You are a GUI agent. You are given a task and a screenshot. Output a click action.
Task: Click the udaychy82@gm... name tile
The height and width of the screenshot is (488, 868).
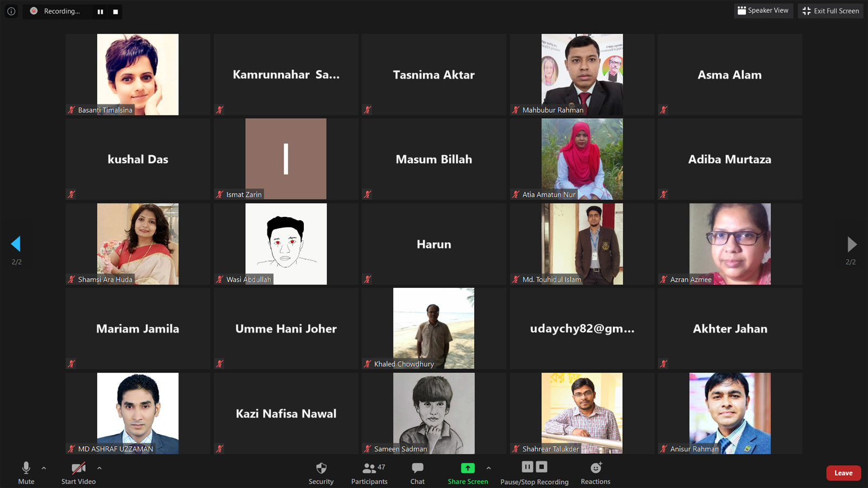pyautogui.click(x=582, y=329)
